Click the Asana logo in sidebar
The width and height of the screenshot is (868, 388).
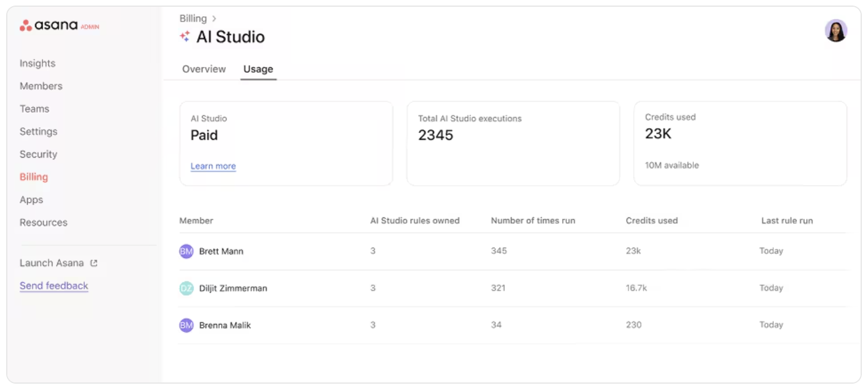click(49, 26)
